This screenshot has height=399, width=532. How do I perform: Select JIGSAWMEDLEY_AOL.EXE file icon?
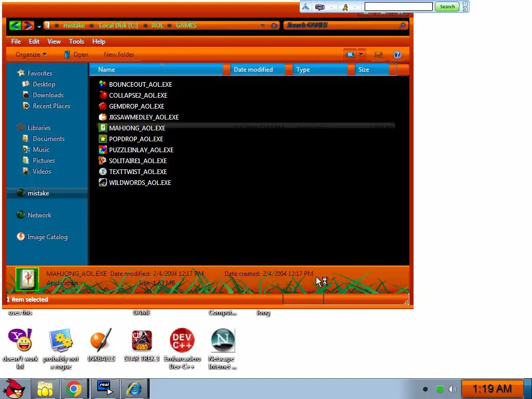[102, 117]
